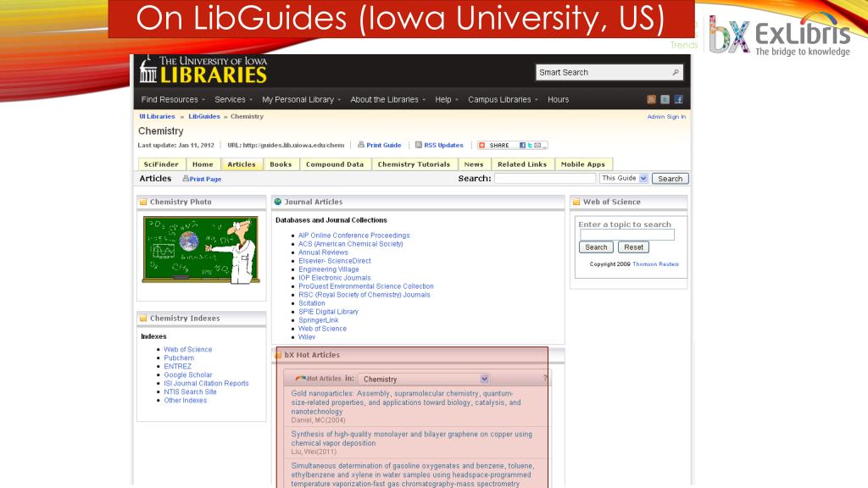Open Web of Science link in Journal Articles
The width and height of the screenshot is (868, 488).
tap(322, 329)
